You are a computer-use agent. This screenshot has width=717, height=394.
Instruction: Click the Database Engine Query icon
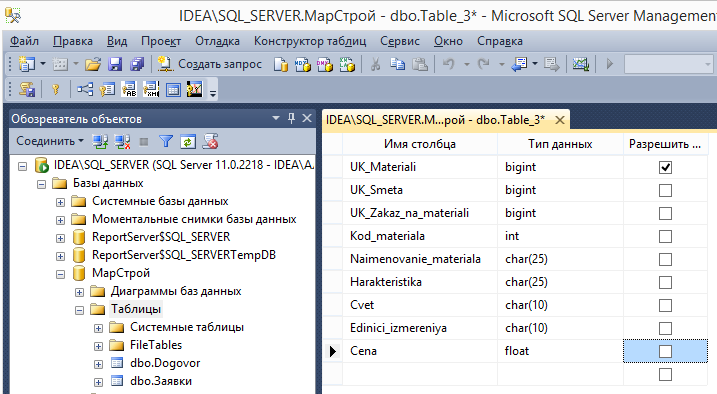pyautogui.click(x=281, y=64)
